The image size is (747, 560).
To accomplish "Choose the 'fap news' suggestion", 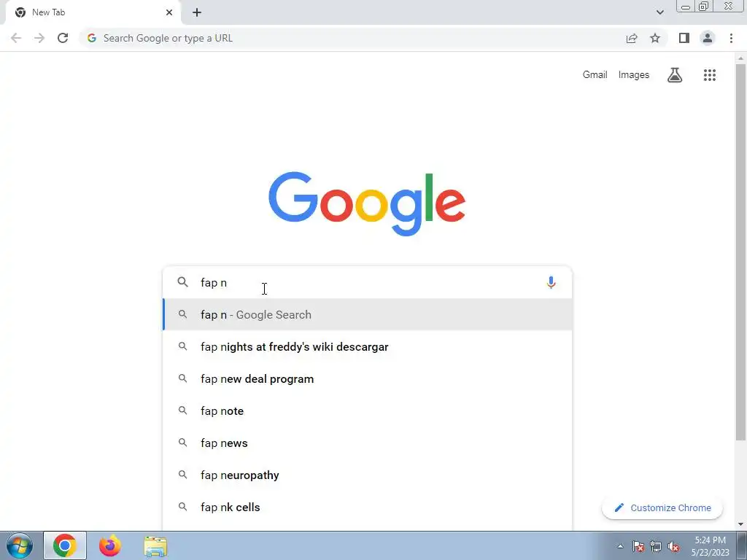I will (x=368, y=443).
